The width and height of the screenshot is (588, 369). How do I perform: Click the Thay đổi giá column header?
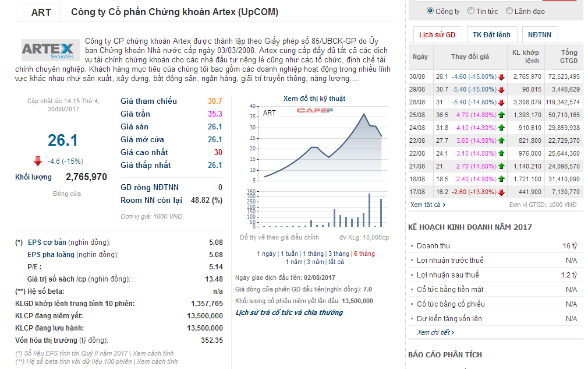470,57
